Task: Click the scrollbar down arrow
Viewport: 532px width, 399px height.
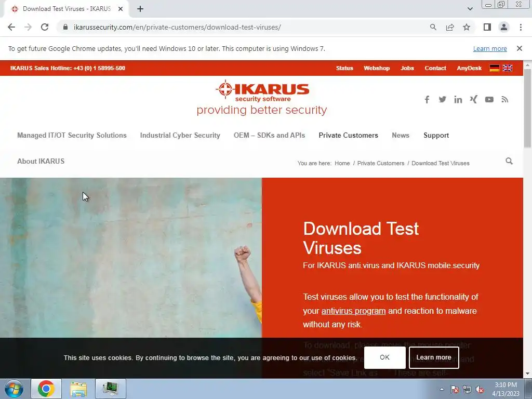Action: click(x=528, y=374)
